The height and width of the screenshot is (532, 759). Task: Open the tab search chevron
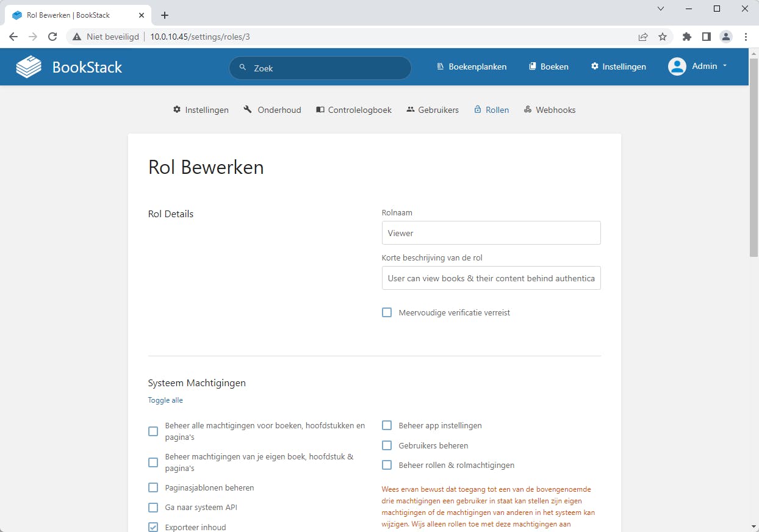pos(661,9)
